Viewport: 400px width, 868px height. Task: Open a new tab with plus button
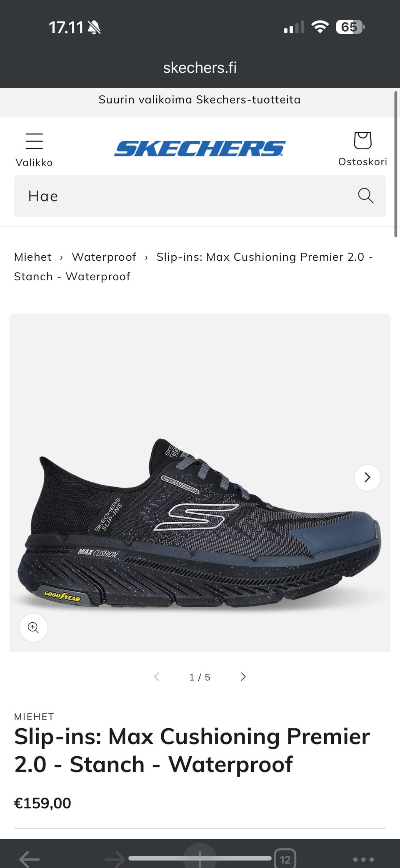(x=200, y=858)
